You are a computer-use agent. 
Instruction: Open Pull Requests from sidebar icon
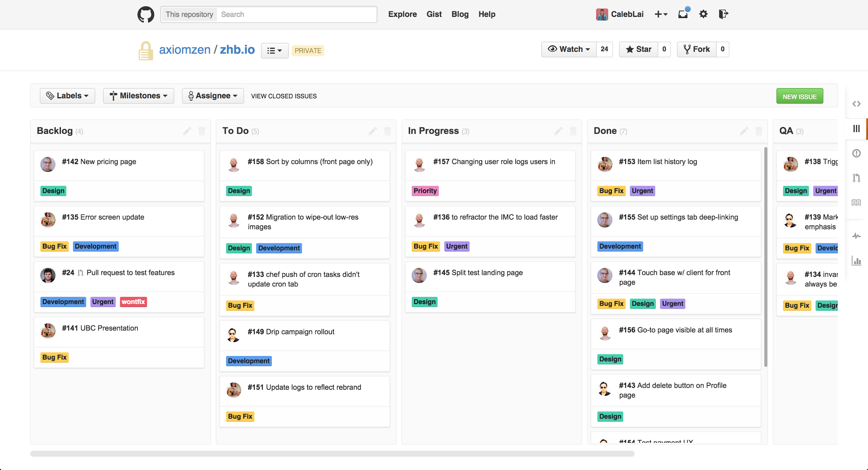[x=857, y=178]
